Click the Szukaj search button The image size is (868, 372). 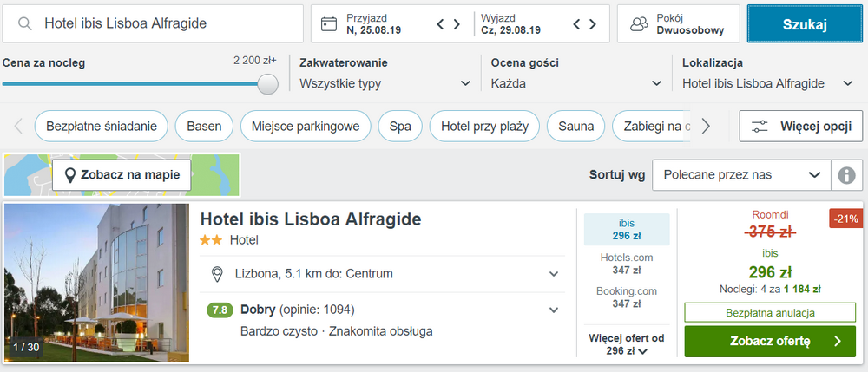tap(805, 23)
